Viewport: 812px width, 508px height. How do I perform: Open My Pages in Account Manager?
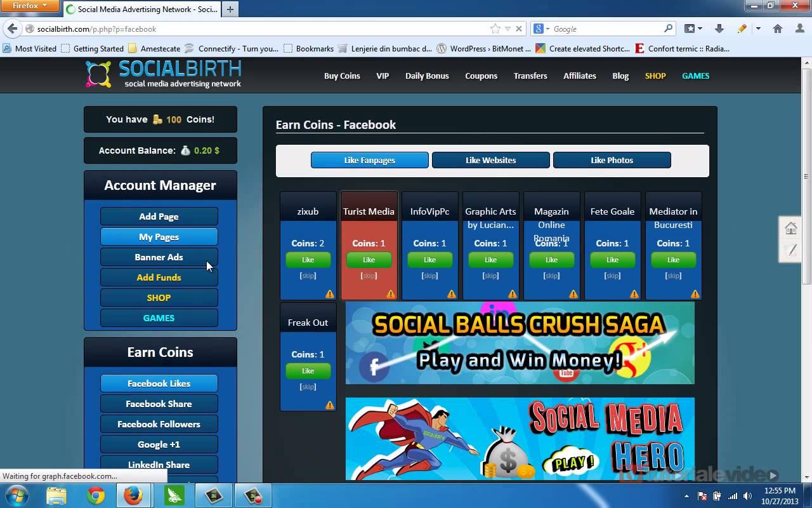159,237
